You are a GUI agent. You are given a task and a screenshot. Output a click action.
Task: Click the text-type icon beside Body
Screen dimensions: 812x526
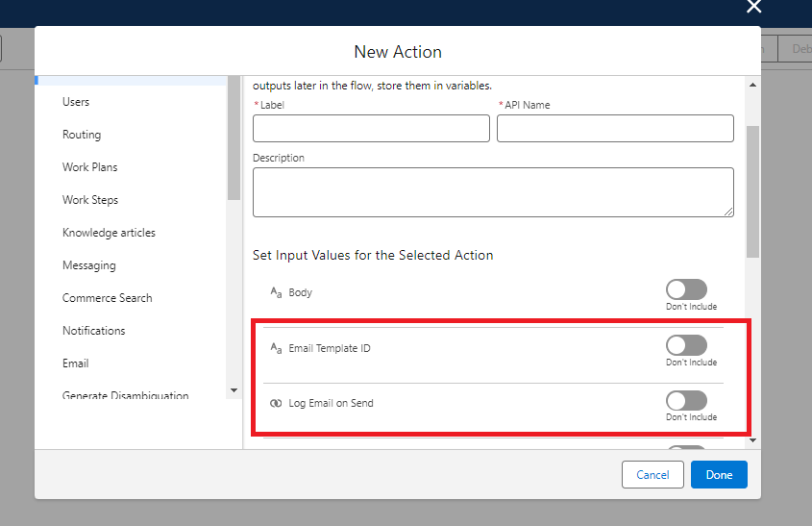coord(276,292)
